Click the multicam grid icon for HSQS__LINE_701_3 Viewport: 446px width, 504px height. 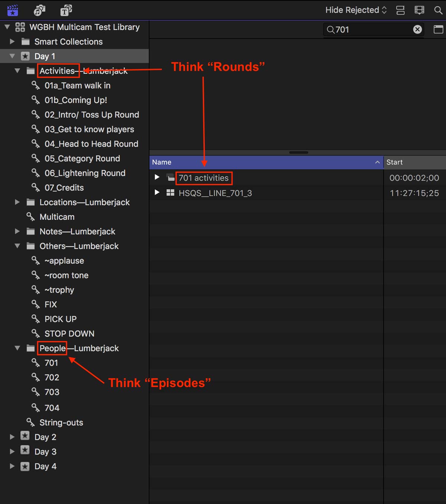tap(170, 192)
